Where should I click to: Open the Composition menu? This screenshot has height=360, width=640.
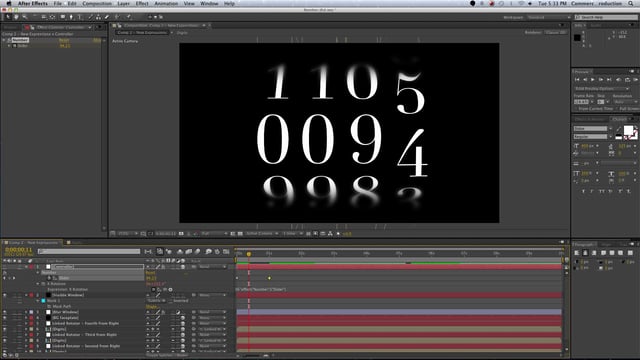click(x=97, y=3)
